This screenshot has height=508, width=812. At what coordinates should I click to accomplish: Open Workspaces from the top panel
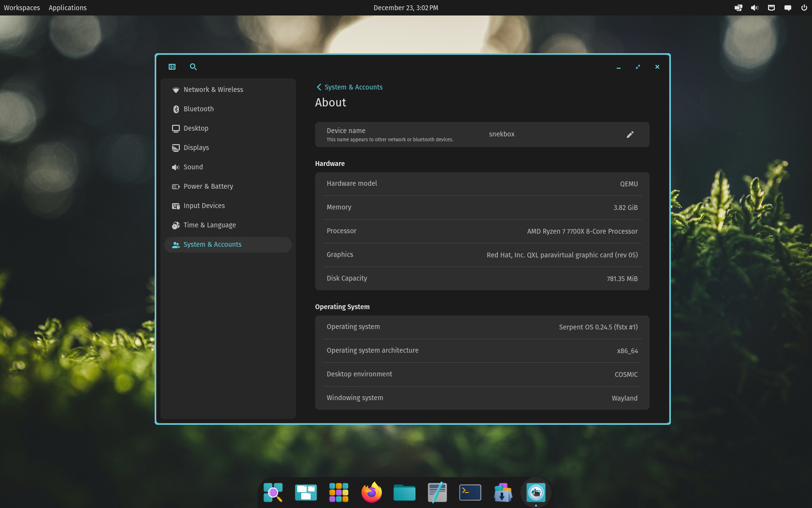coord(22,8)
